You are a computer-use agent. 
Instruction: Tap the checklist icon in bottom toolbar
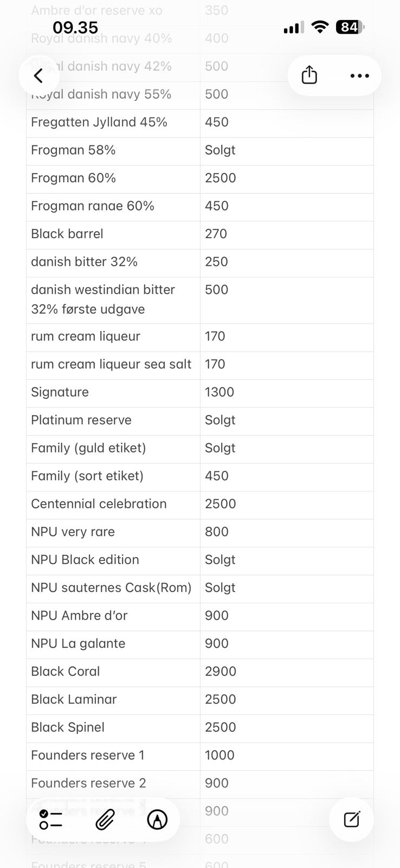coord(51,819)
